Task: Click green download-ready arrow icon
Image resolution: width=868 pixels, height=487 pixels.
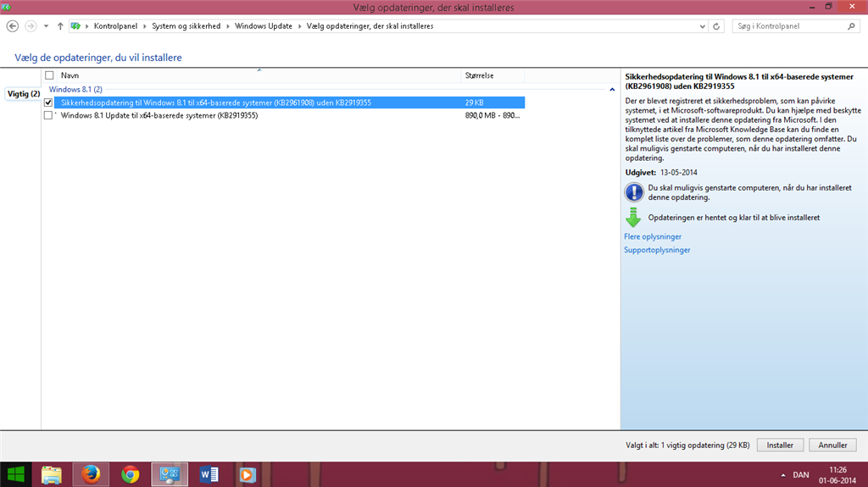Action: (633, 218)
